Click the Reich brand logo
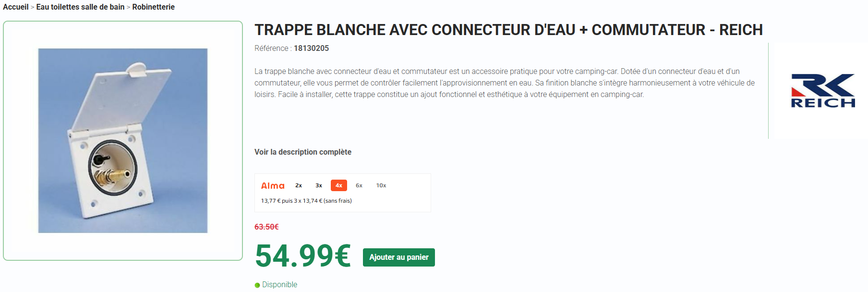 (823, 91)
